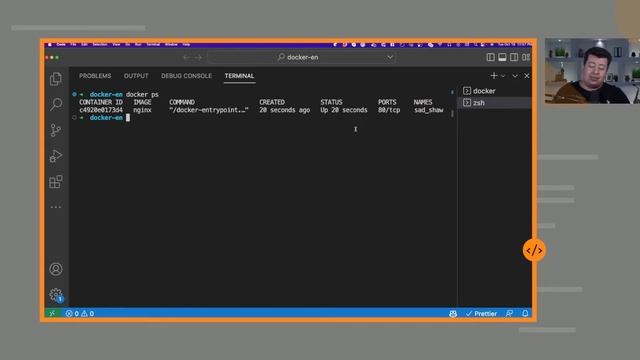
Task: Click the docker-en command center search box
Action: 302,57
